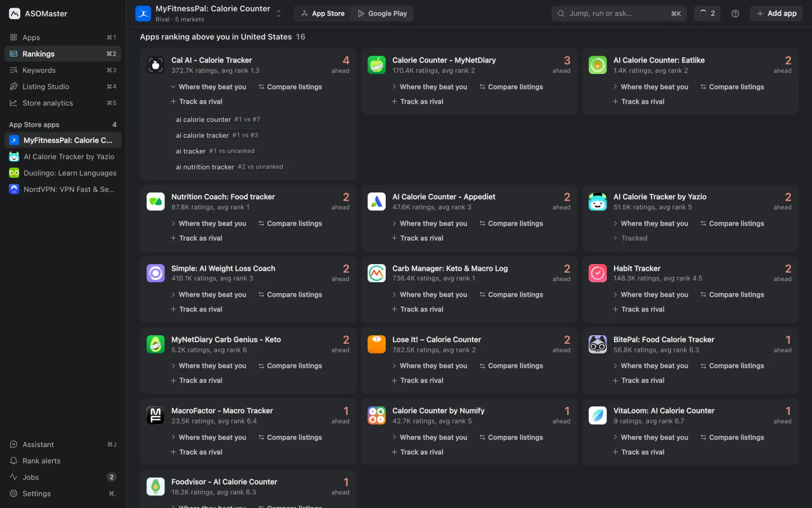
Task: Open the Assistant panel
Action: (63, 444)
